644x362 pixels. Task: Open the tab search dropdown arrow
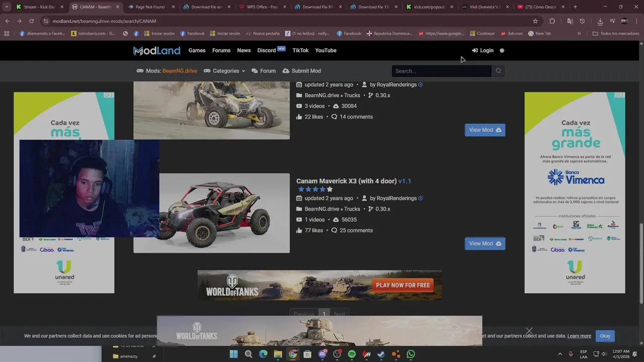tap(7, 7)
